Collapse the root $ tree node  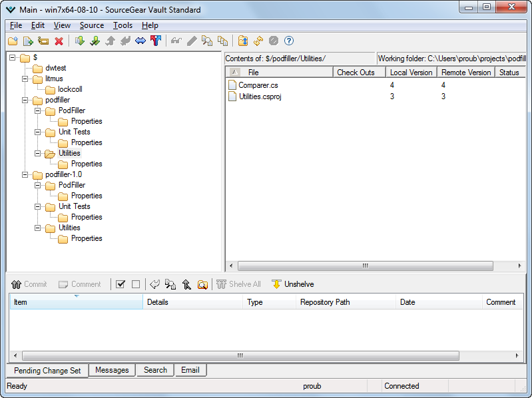(x=12, y=58)
